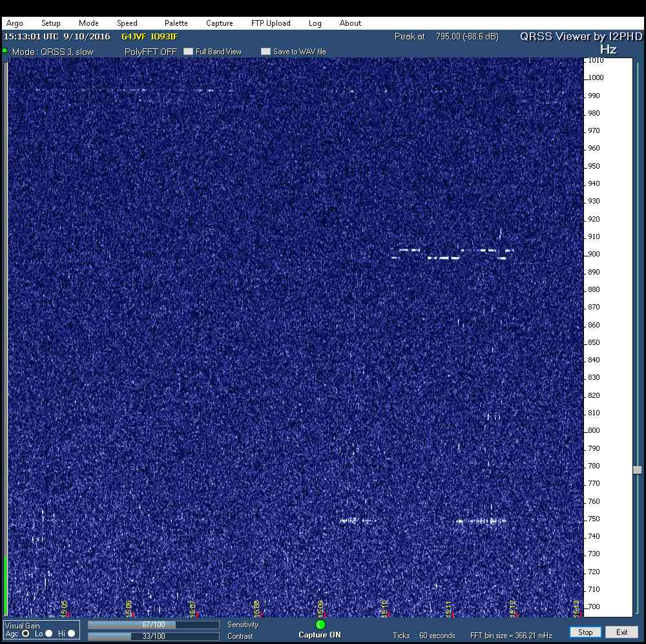The height and width of the screenshot is (644, 646).
Task: Enable the Full Band View checkbox
Action: [x=188, y=52]
